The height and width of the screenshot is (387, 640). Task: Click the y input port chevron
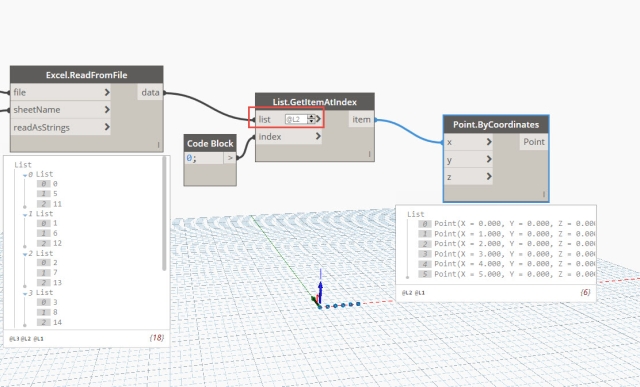click(x=489, y=159)
